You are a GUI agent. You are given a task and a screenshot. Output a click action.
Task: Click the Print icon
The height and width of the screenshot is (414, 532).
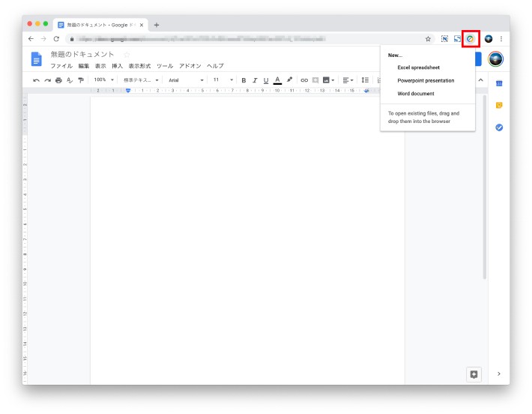coord(58,80)
